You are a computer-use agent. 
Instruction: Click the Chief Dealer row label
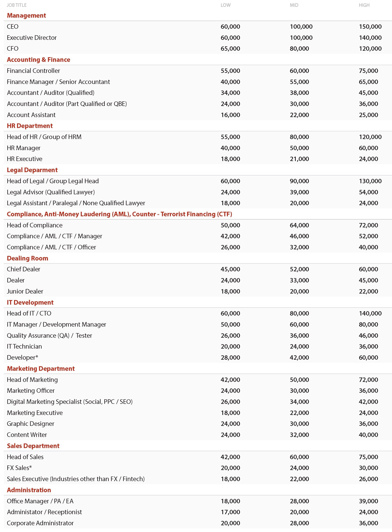pos(24,269)
